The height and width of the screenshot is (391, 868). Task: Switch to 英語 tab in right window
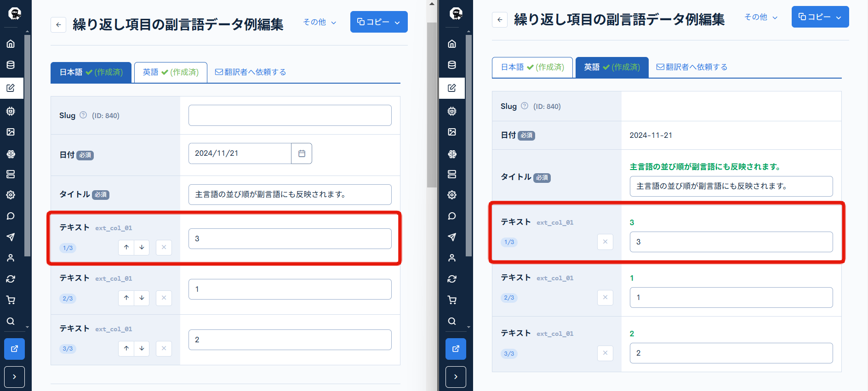(612, 67)
